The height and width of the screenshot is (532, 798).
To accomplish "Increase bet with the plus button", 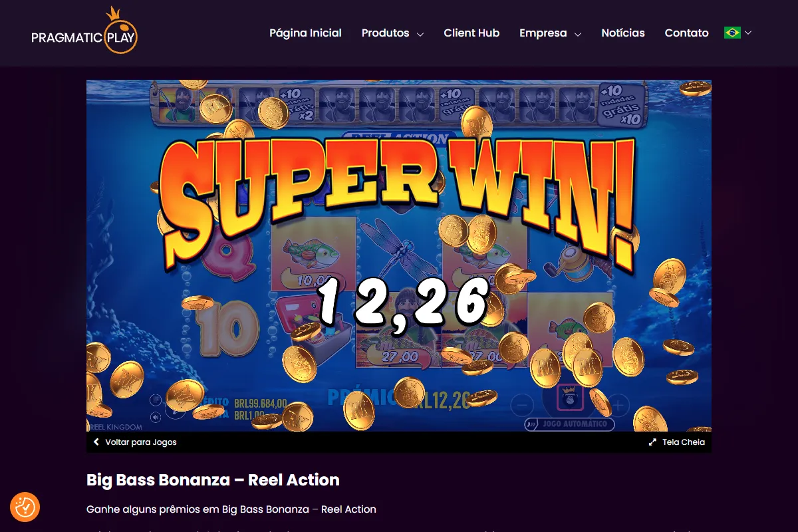I will (618, 404).
